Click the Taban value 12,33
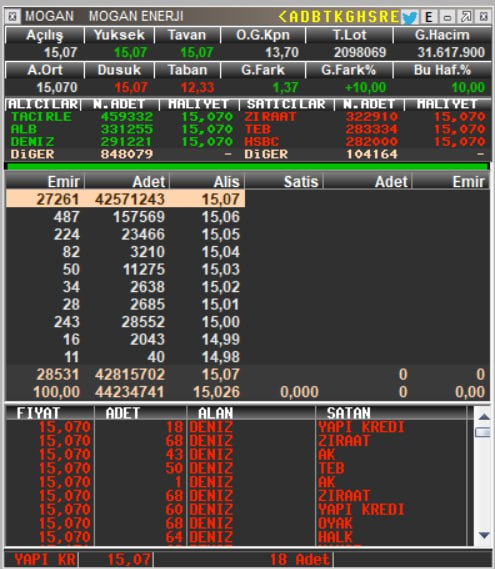Screen dimensions: 495x569 (197, 87)
